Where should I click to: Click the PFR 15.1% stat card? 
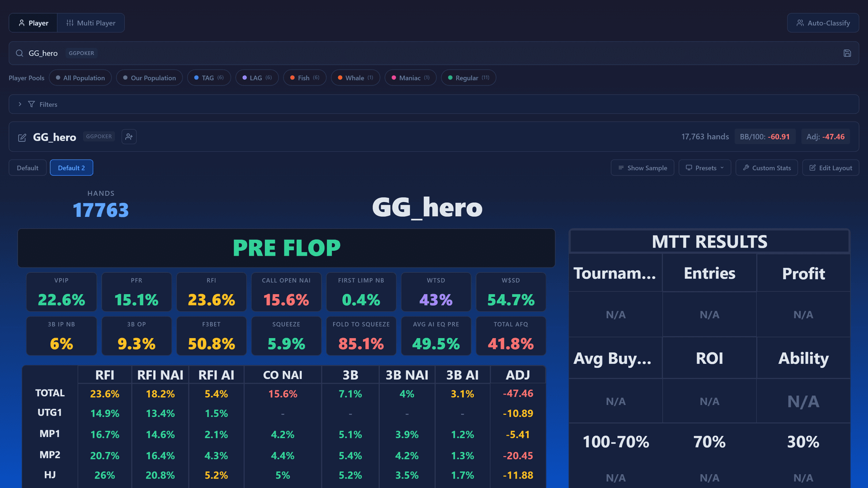137,292
